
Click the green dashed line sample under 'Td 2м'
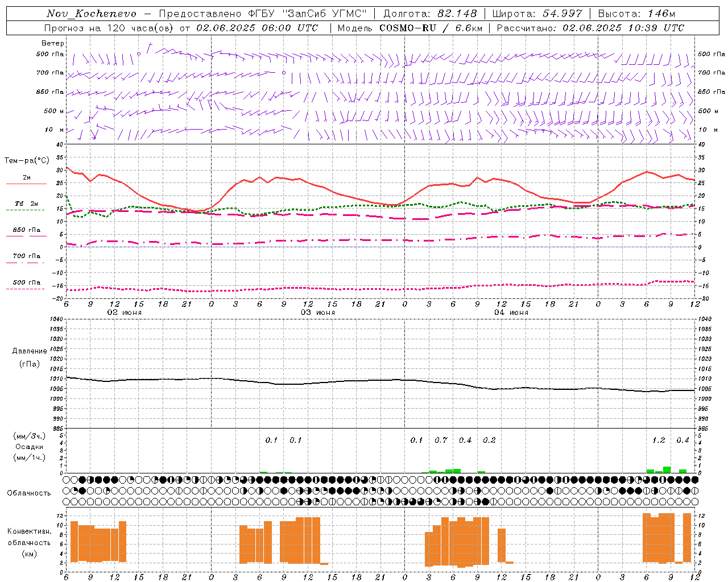(x=25, y=210)
